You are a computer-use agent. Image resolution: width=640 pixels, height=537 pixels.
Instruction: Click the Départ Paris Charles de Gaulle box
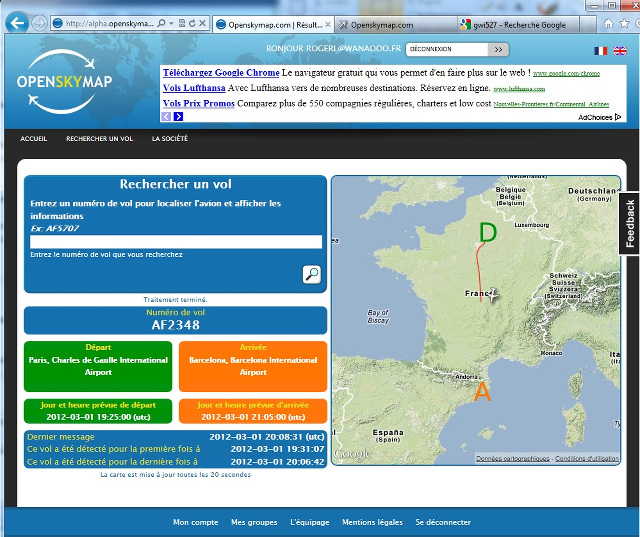tap(98, 366)
